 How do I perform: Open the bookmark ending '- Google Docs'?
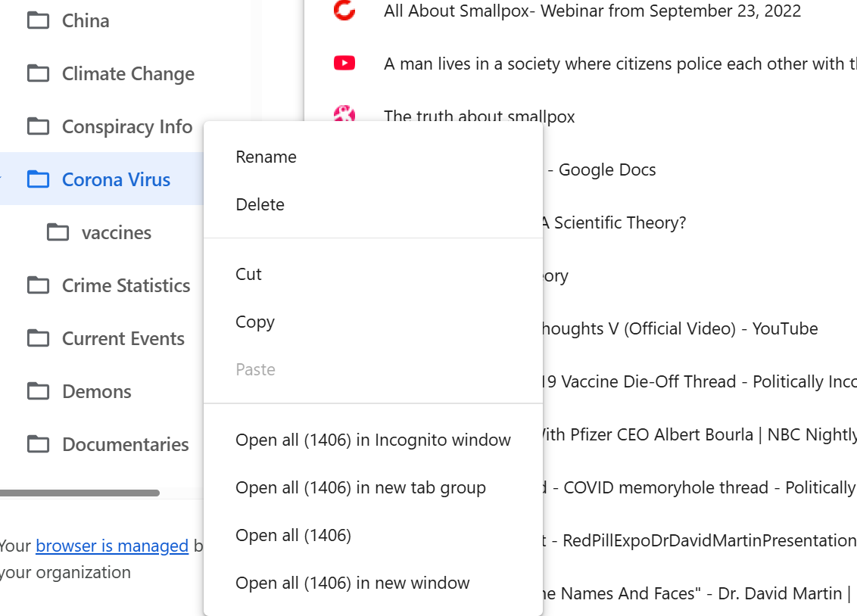point(600,170)
